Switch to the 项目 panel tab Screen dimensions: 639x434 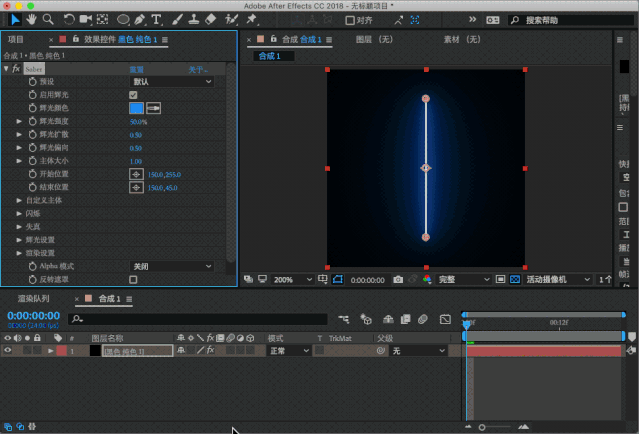(15, 39)
